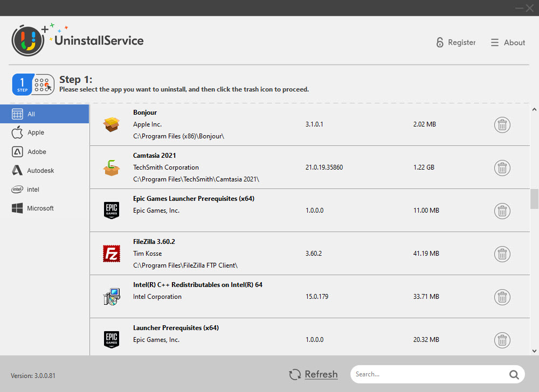Filter the list by Apple
This screenshot has width=539, height=392.
44,132
